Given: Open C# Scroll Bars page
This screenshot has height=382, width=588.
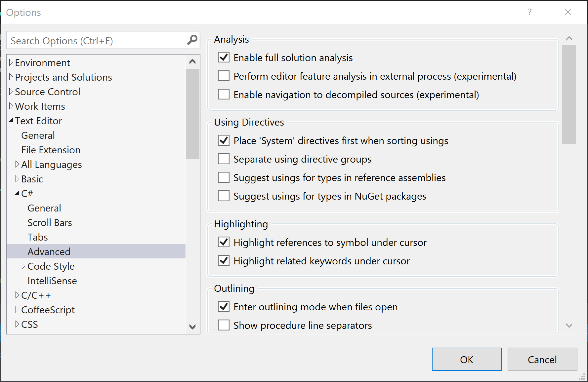Looking at the screenshot, I should point(50,223).
